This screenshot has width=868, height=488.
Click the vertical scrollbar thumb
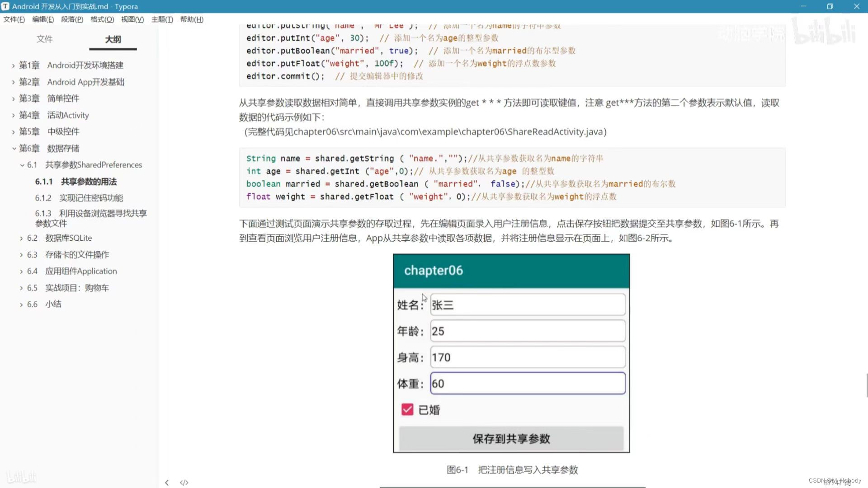click(866, 385)
